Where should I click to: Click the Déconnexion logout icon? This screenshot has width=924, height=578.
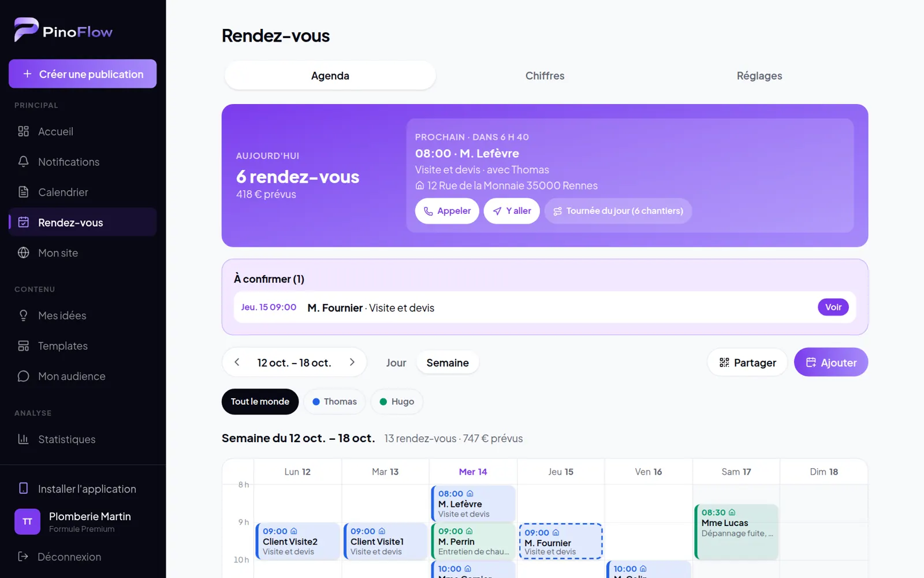(x=23, y=557)
